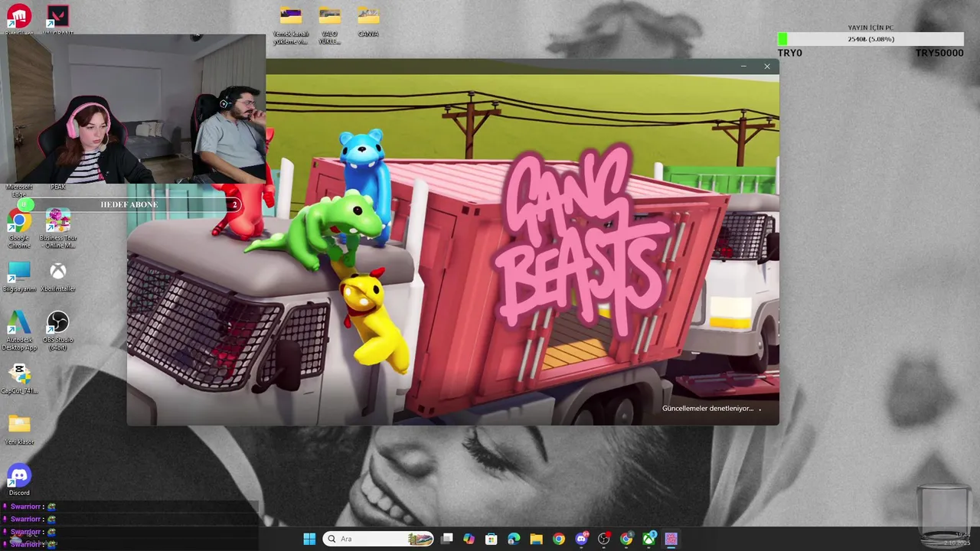Open Task View from the taskbar
Image resolution: width=980 pixels, height=551 pixels.
(x=447, y=539)
